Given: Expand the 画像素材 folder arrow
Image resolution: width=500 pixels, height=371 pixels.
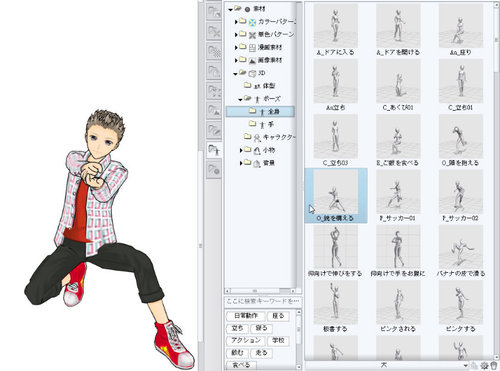Looking at the screenshot, I should [x=236, y=60].
